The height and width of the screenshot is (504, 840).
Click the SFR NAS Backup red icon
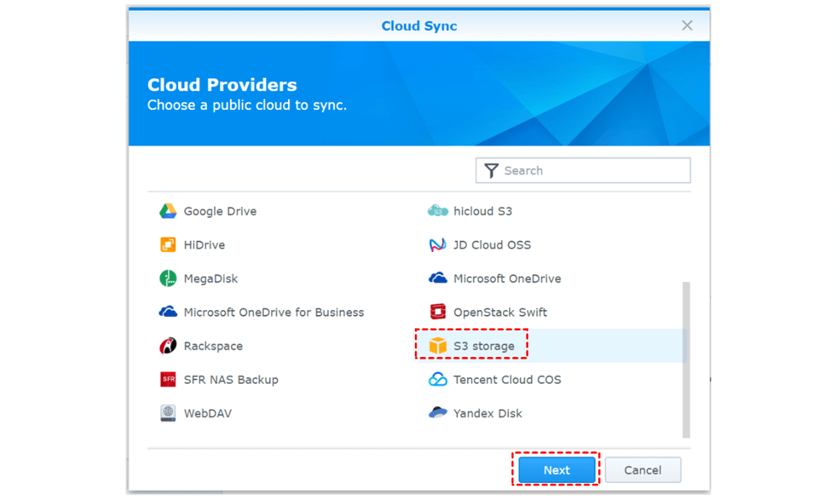(x=168, y=380)
